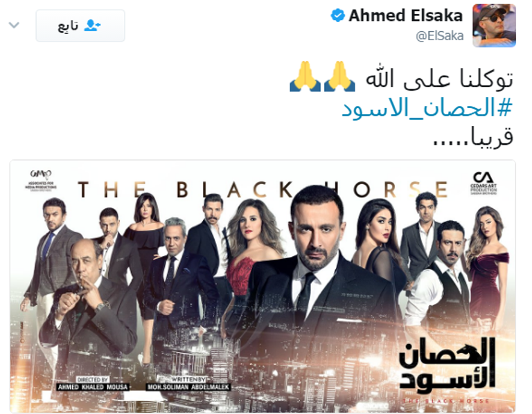This screenshot has height=414, width=532.
Task: Open the الحصان_الاسود hashtag link
Action: pyautogui.click(x=427, y=108)
